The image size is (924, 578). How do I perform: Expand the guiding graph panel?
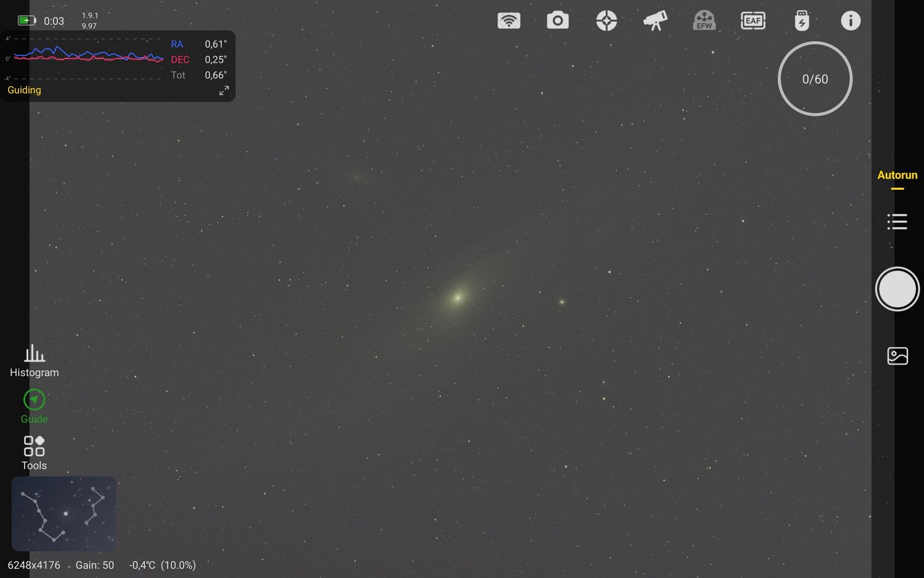(x=224, y=91)
